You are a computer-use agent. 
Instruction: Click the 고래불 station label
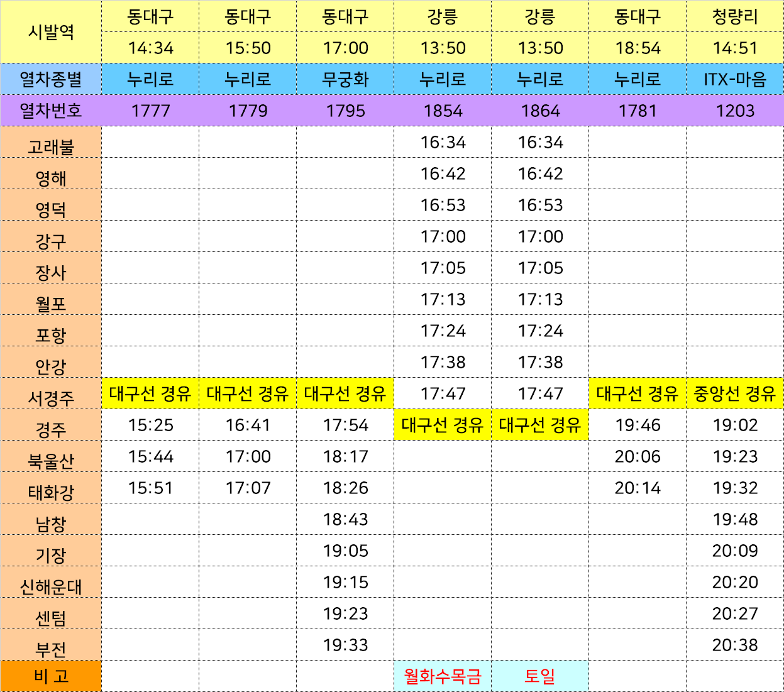[51, 142]
